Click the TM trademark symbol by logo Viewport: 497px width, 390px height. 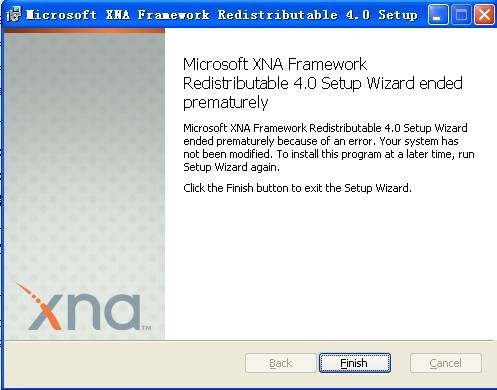[x=147, y=328]
